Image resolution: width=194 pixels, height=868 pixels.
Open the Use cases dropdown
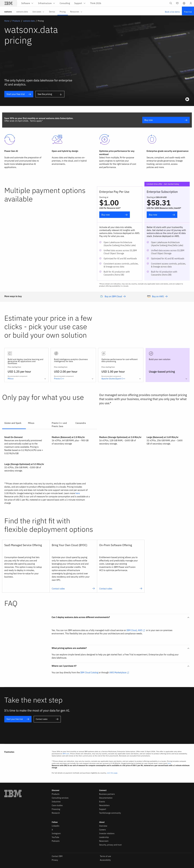pos(38,11)
